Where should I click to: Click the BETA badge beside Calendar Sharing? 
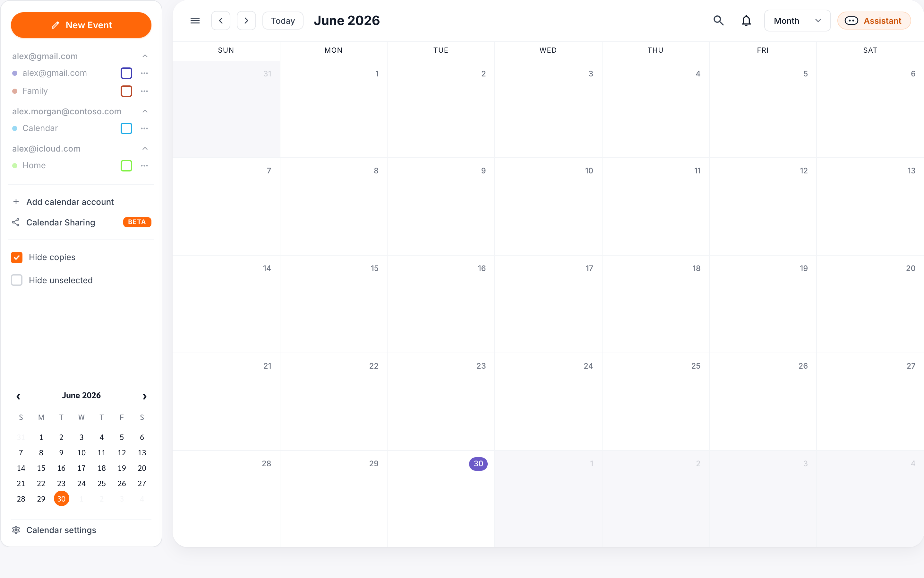tap(137, 222)
